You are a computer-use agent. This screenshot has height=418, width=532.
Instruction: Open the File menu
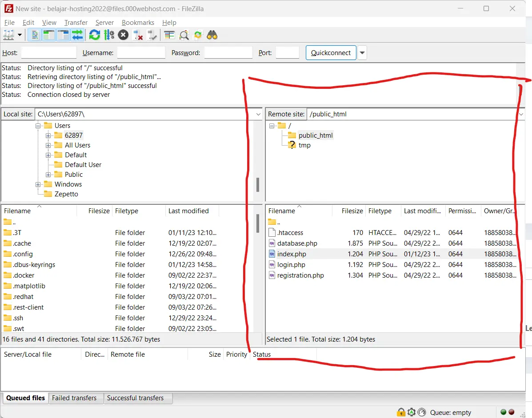(x=9, y=22)
